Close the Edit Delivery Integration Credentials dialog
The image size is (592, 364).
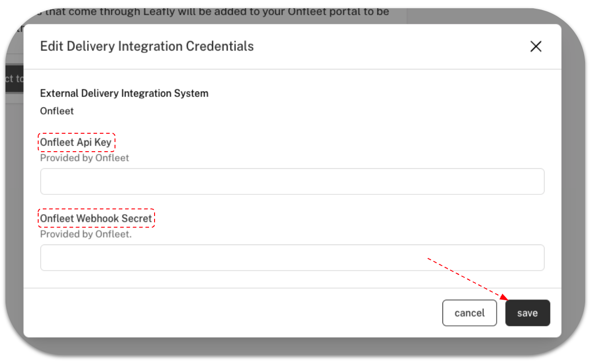point(535,46)
